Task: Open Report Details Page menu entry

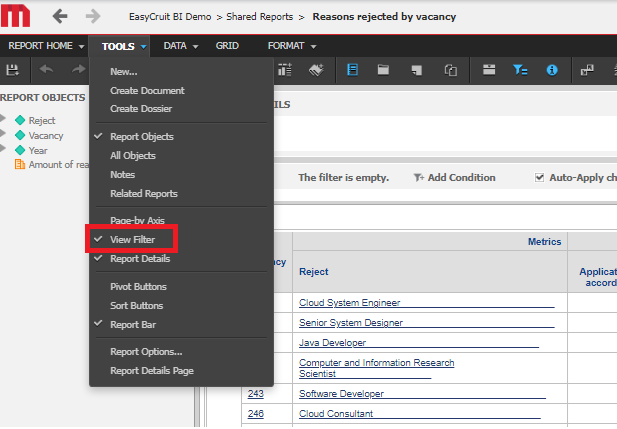Action: pyautogui.click(x=152, y=371)
